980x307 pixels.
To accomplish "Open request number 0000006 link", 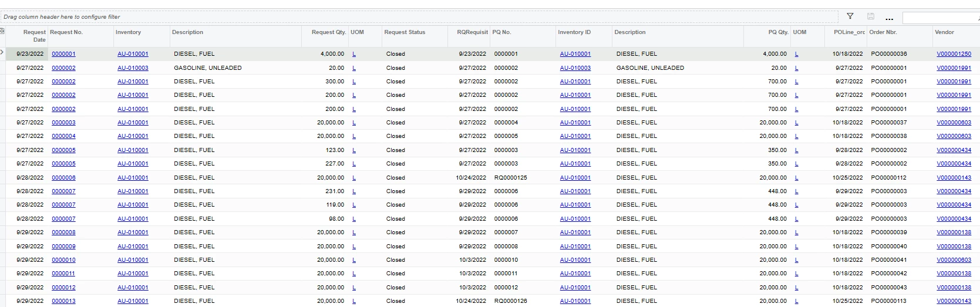I will point(63,178).
